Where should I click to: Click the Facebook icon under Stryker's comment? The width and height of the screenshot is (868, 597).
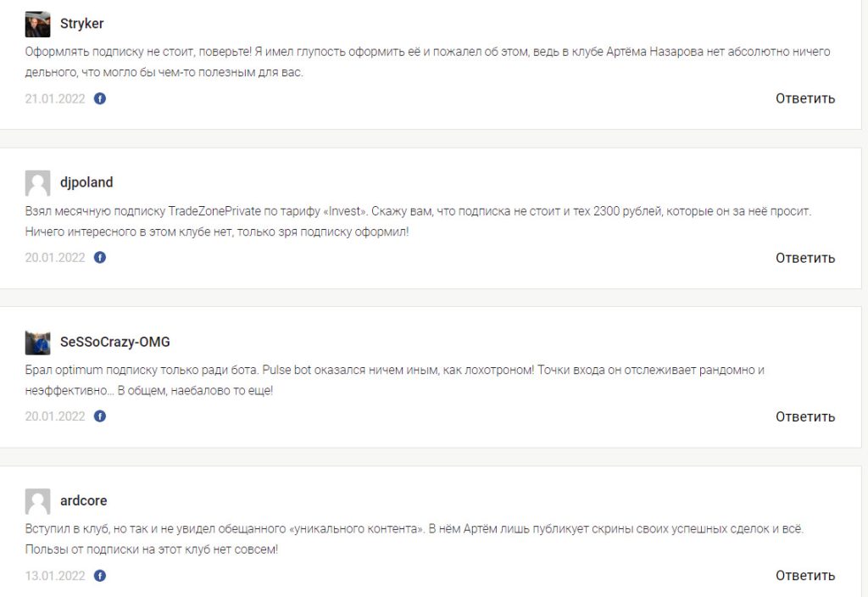pyautogui.click(x=100, y=98)
